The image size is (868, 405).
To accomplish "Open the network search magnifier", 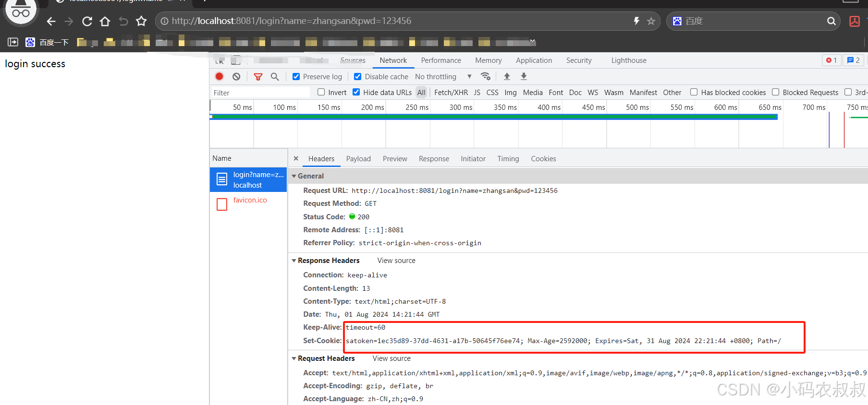I will coord(275,76).
